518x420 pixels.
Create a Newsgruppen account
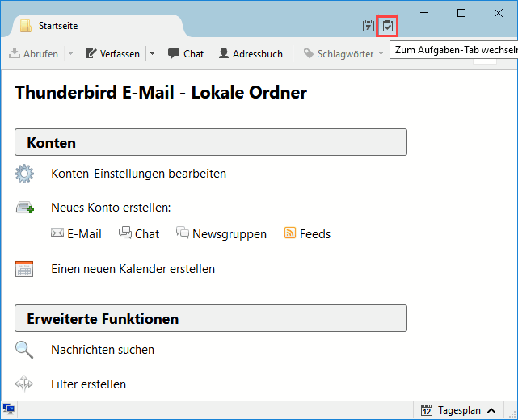230,234
